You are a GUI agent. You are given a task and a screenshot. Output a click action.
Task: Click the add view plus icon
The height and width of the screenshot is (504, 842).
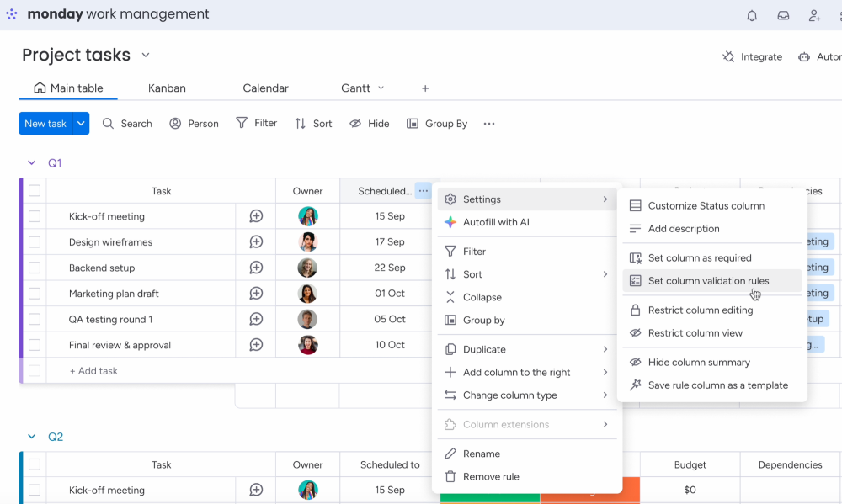(x=425, y=88)
